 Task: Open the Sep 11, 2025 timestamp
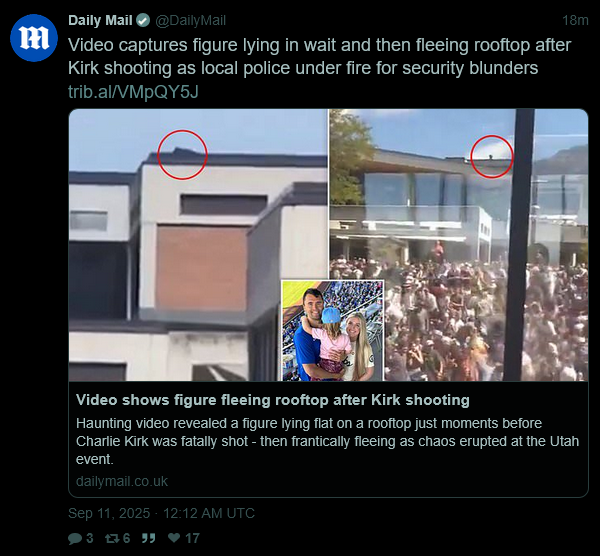click(x=161, y=513)
